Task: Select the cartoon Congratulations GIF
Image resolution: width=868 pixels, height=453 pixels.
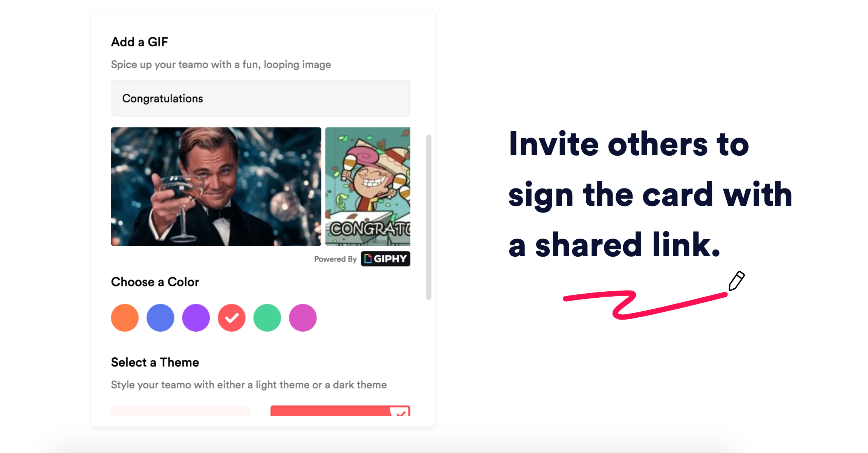Action: (x=368, y=187)
